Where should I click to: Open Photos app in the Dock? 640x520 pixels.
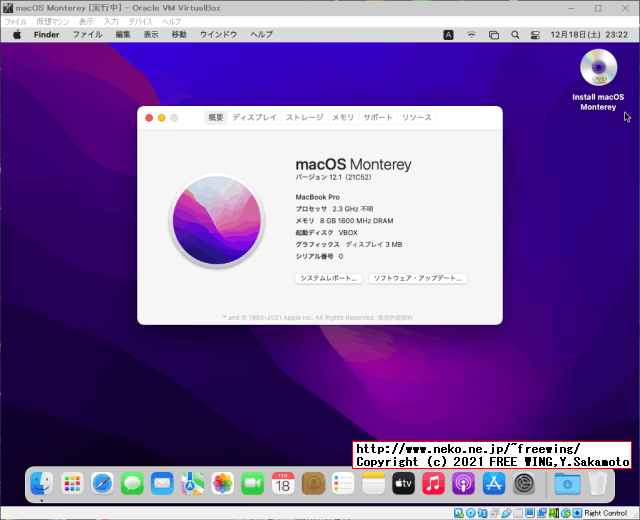coord(223,484)
